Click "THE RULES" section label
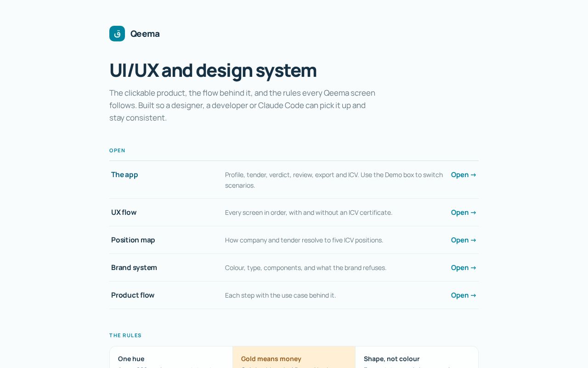Screen dimensions: 588x368 125,335
